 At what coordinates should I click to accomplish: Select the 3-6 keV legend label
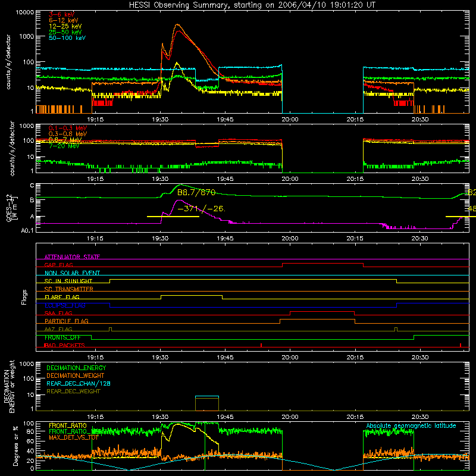61,14
